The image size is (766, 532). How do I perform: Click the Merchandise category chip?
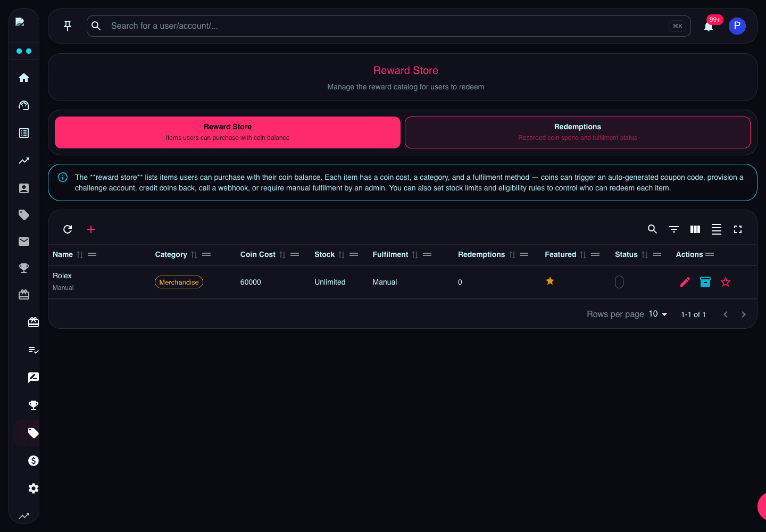pyautogui.click(x=179, y=282)
